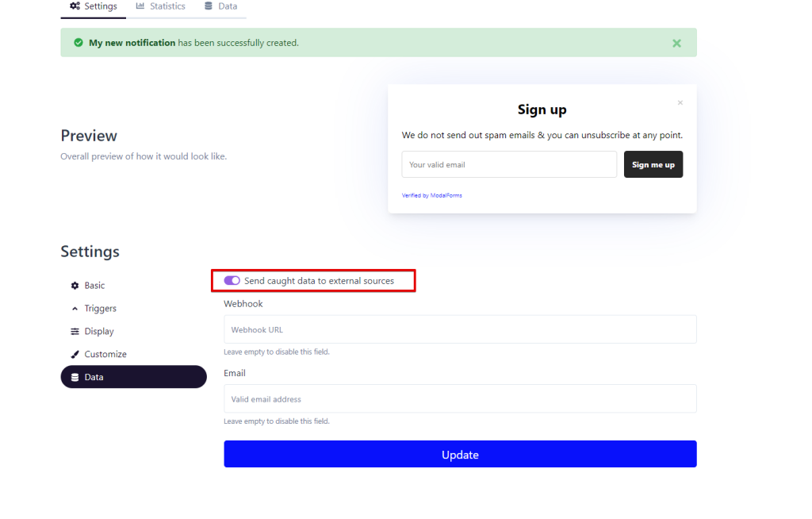Open the Display settings sliders item
The image size is (812, 519).
(x=98, y=332)
